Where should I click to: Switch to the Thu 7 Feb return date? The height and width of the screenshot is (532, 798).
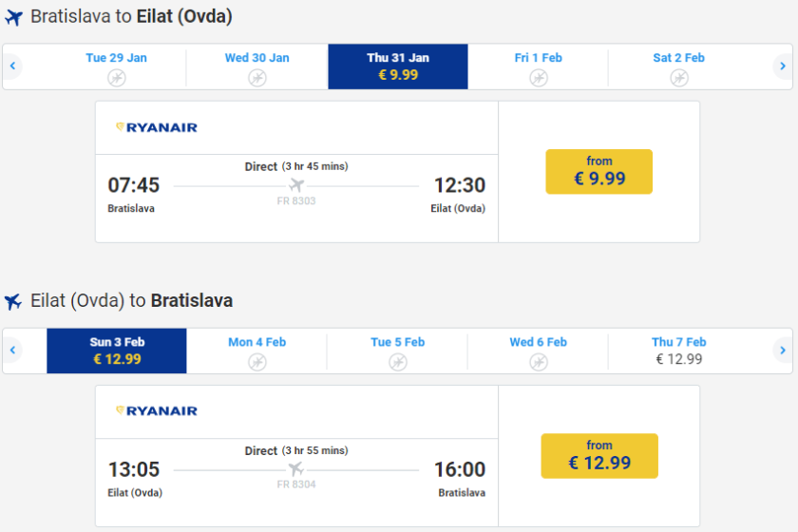click(678, 351)
